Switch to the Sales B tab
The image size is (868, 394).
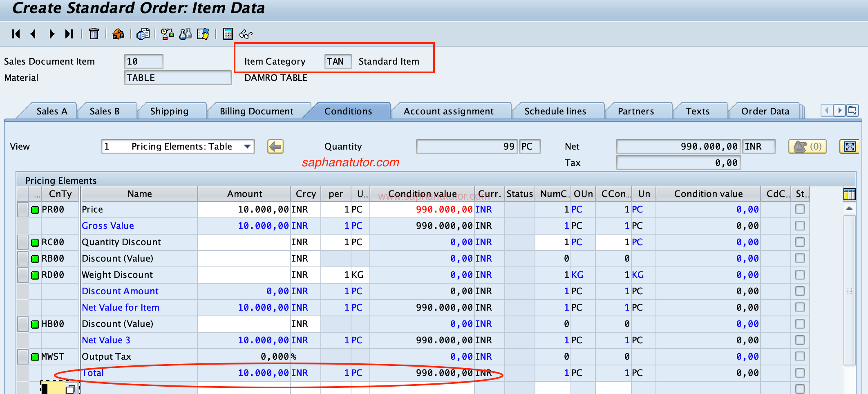(105, 111)
